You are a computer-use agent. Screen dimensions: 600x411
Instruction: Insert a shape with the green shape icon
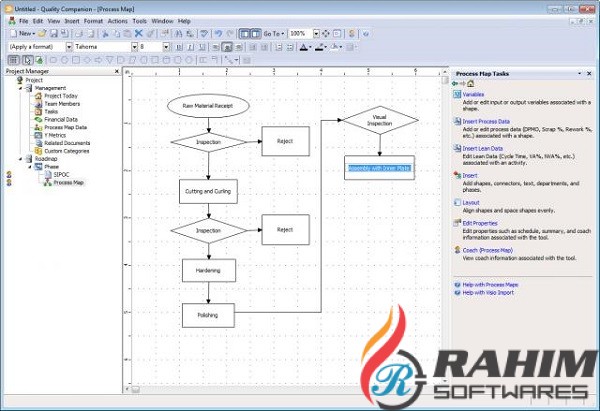39,60
